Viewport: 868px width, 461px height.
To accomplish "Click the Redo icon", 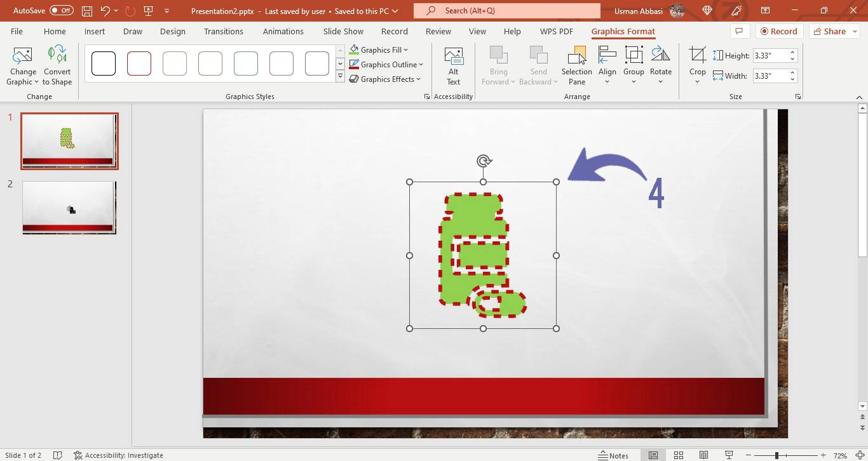I will coord(130,11).
